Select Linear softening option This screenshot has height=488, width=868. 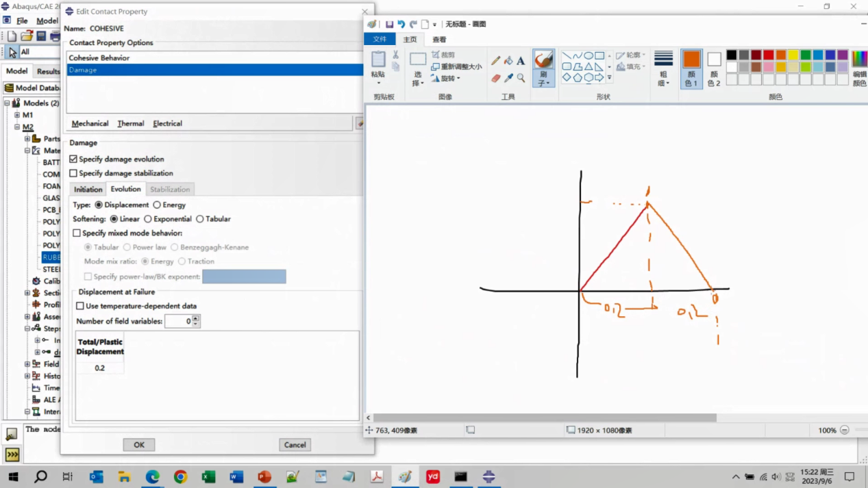[114, 219]
